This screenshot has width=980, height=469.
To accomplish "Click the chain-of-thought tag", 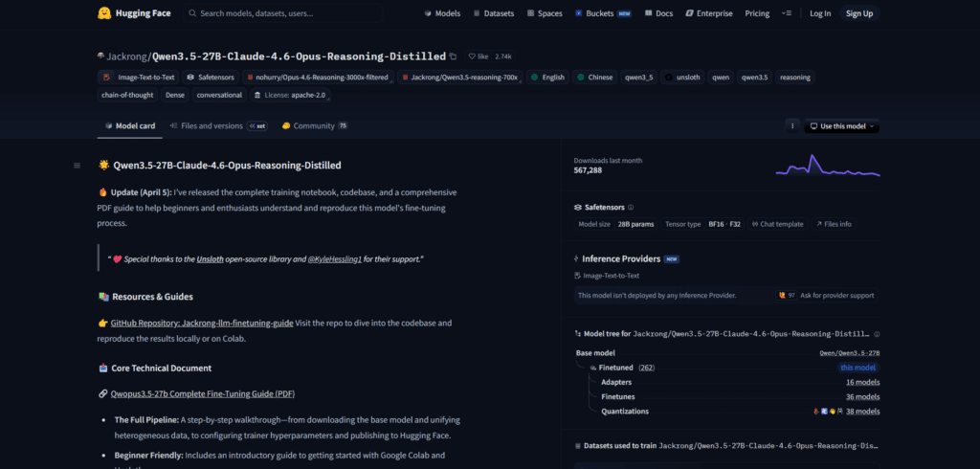I will pos(127,95).
